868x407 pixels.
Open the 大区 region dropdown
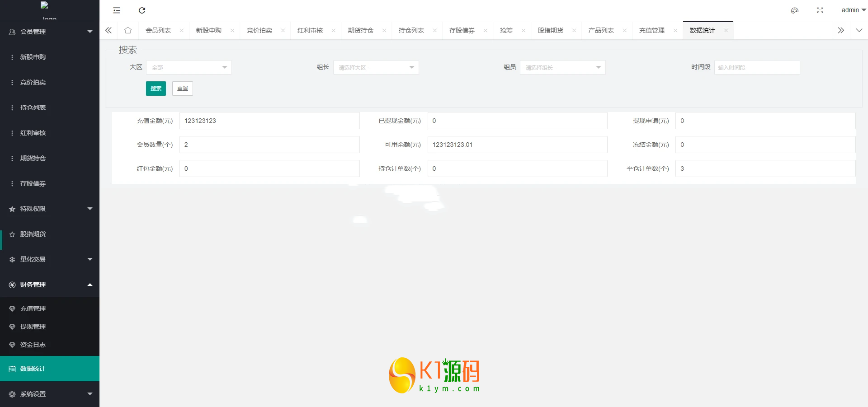coord(189,67)
